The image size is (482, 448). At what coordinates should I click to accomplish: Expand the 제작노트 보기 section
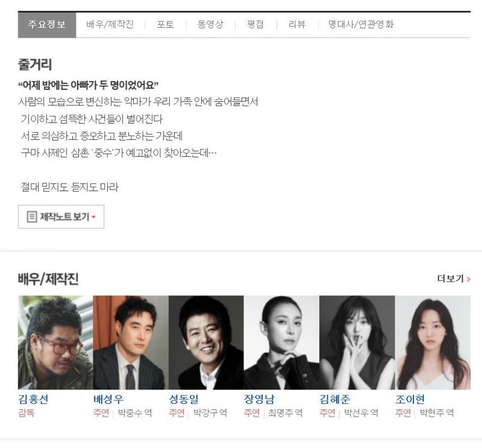tap(61, 217)
